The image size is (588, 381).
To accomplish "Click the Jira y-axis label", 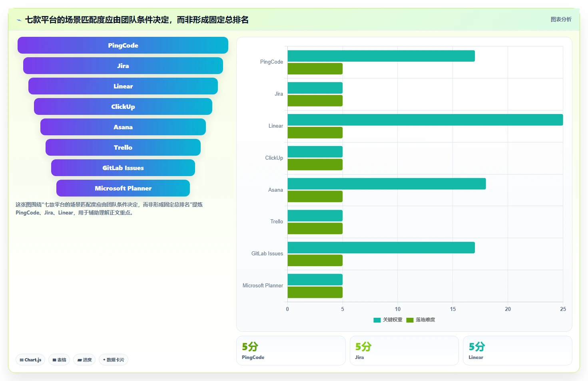I will click(x=279, y=94).
